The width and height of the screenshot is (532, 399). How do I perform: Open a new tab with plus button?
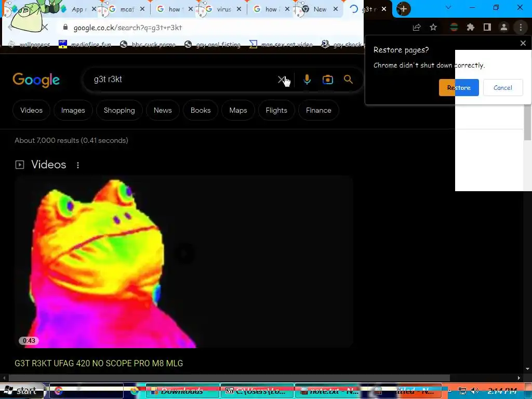tap(403, 9)
